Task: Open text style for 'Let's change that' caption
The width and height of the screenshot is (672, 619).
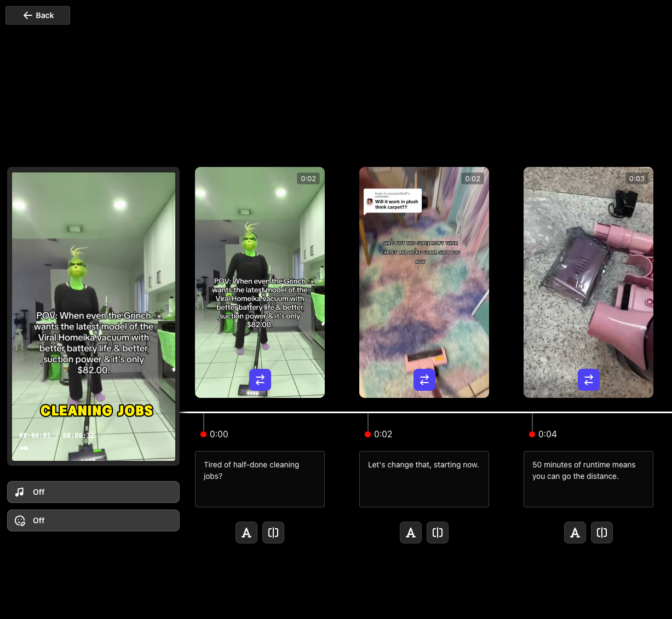Action: point(411,533)
